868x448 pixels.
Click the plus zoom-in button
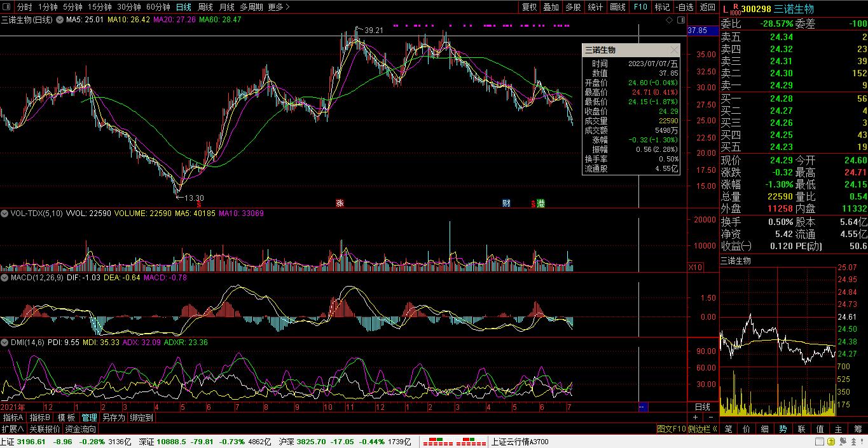pos(695,417)
